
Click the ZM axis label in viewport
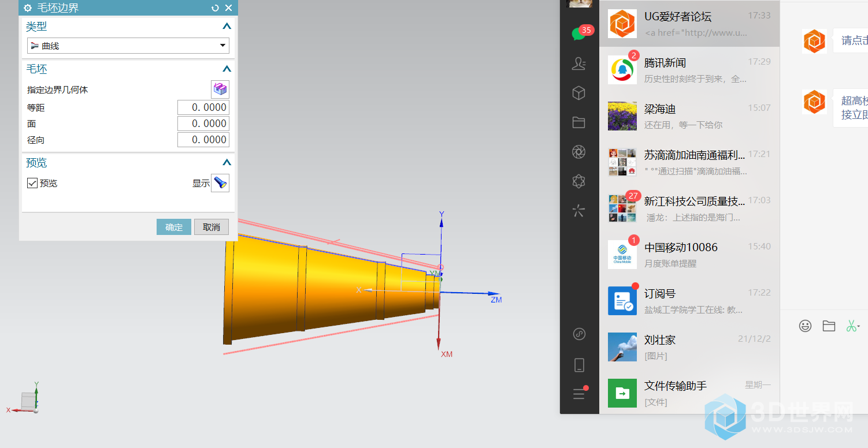tap(496, 300)
